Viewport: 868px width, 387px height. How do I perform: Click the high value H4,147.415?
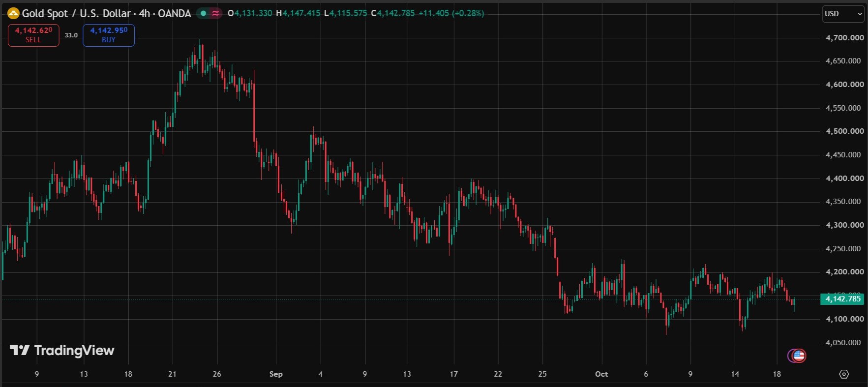298,13
